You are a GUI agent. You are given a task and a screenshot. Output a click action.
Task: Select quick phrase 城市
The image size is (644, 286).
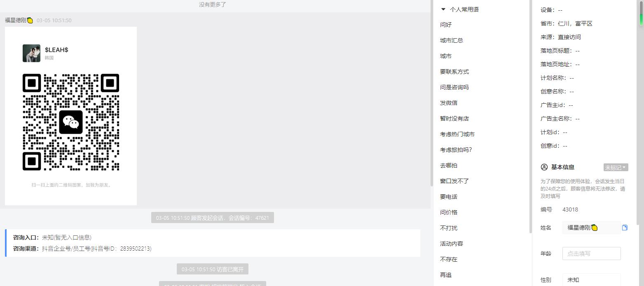point(446,56)
